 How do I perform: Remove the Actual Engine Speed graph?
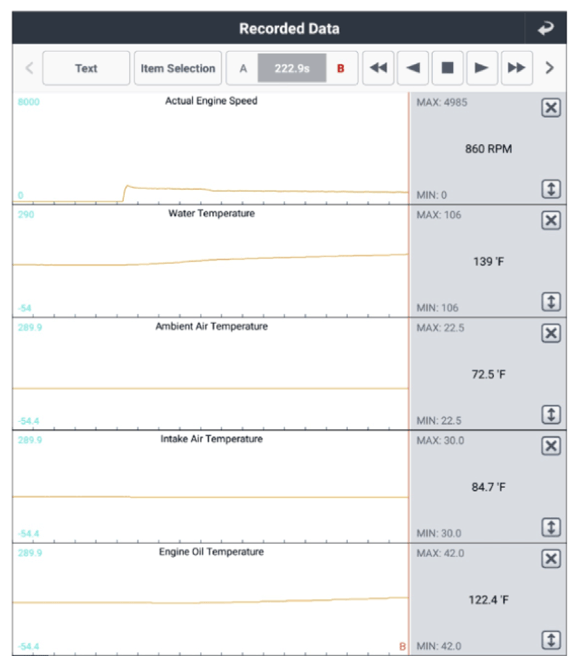[551, 108]
